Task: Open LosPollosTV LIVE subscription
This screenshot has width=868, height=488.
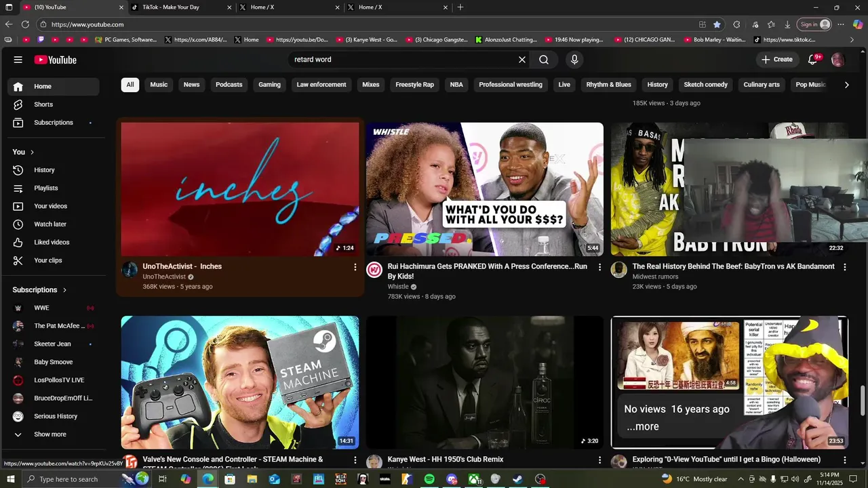Action: pyautogui.click(x=53, y=380)
